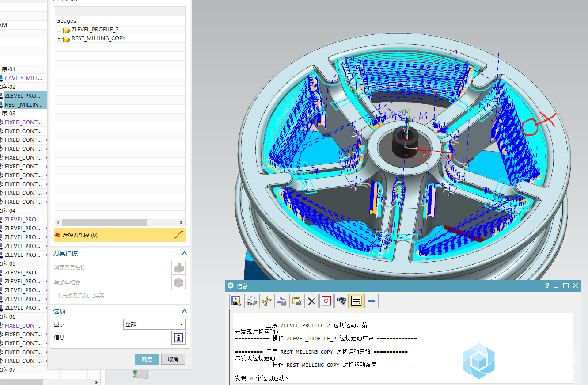Screen dimensions: 588x385
Task: Select purple FIXED_CONT row under 工序-06
Action: coord(23,326)
